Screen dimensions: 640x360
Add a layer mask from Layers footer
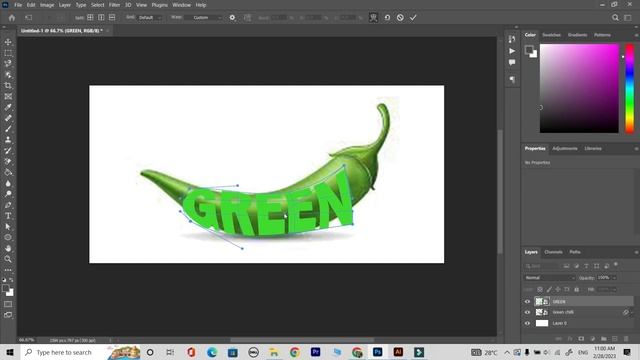coord(581,339)
